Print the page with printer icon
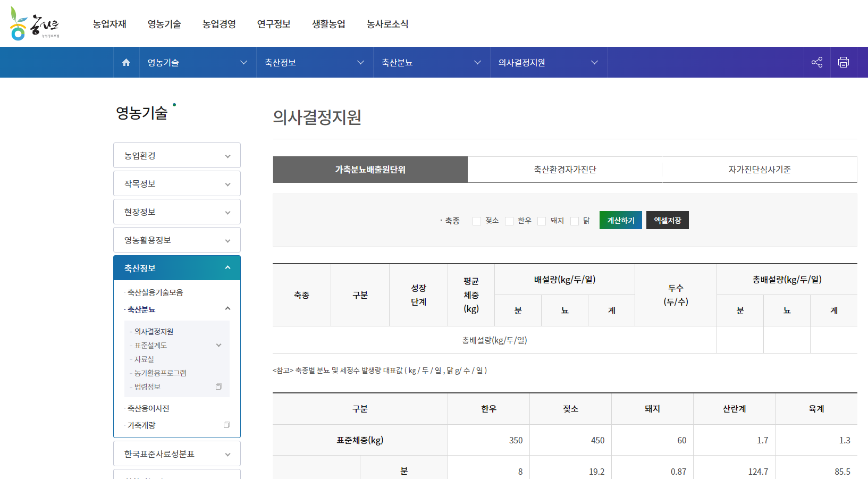The image size is (868, 479). click(x=844, y=62)
